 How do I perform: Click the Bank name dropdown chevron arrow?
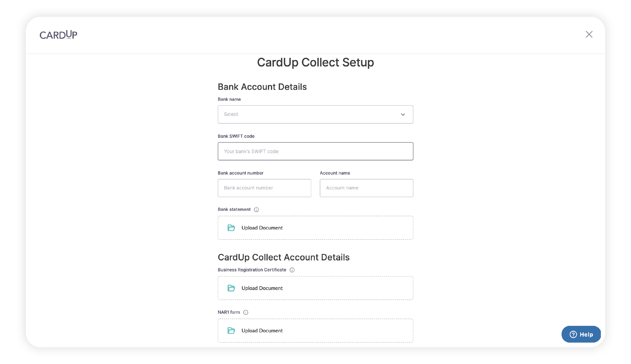click(402, 115)
